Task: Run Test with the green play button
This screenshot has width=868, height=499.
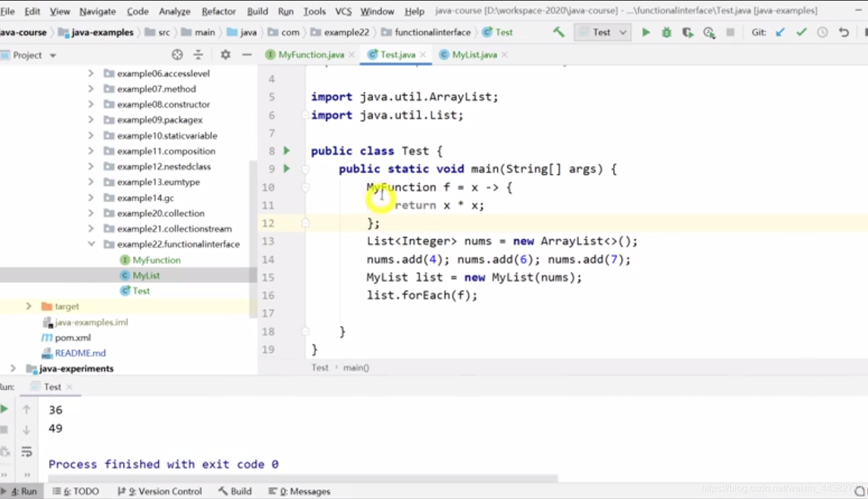Action: pos(645,32)
